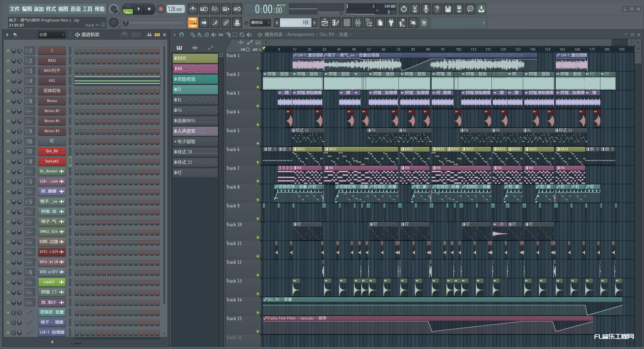Adjust the master volume knob

click(114, 9)
